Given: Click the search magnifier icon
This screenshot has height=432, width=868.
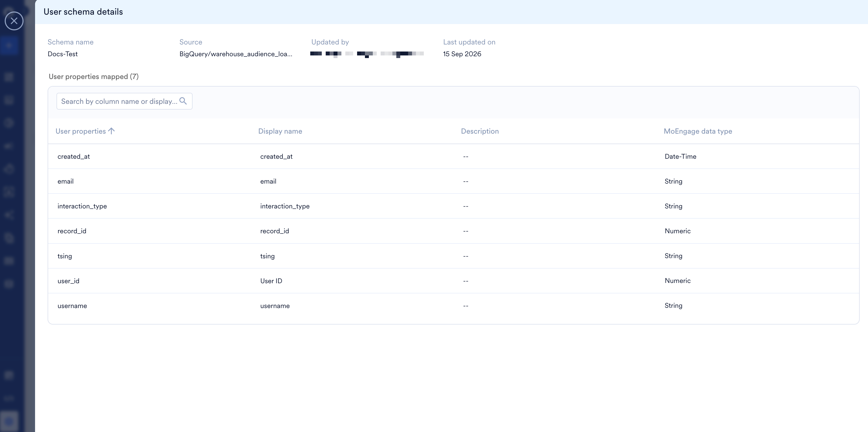Looking at the screenshot, I should click(183, 101).
